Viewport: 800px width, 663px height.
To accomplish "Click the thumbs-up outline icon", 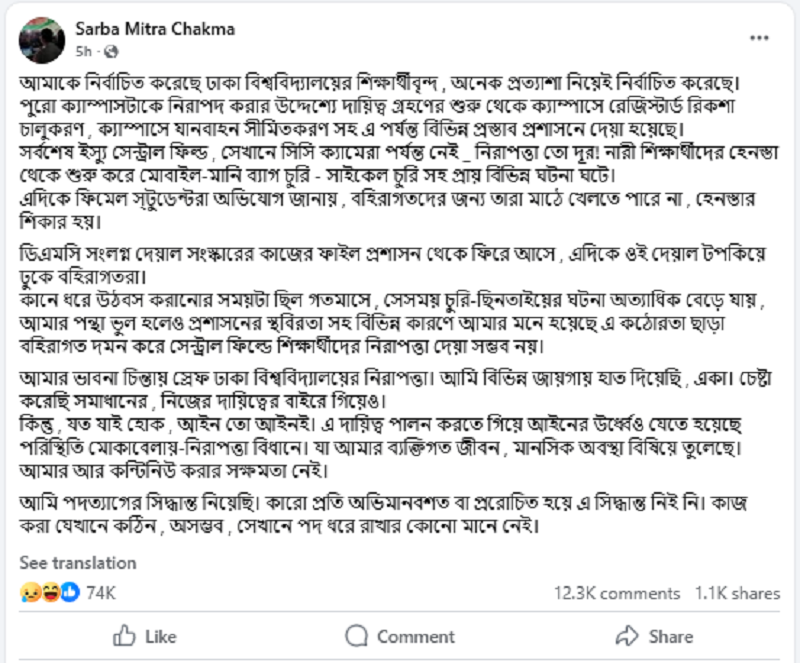I will point(124,636).
